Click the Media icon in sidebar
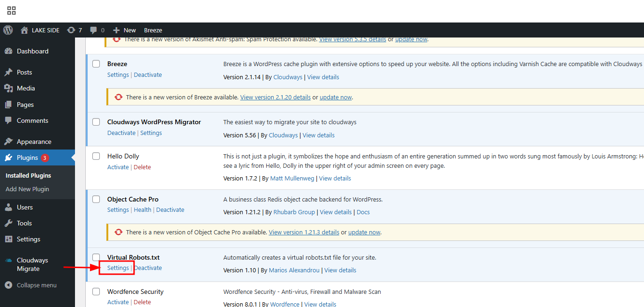The width and height of the screenshot is (644, 307). click(x=8, y=88)
